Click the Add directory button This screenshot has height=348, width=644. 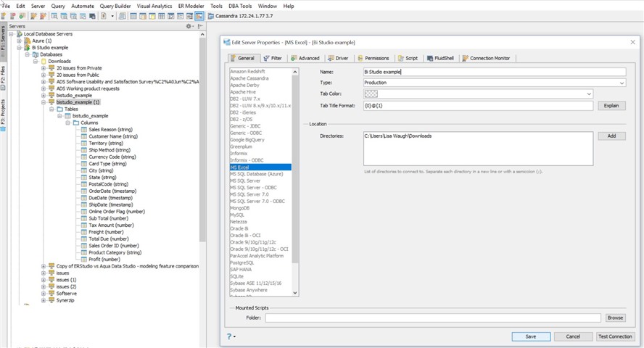tap(611, 136)
